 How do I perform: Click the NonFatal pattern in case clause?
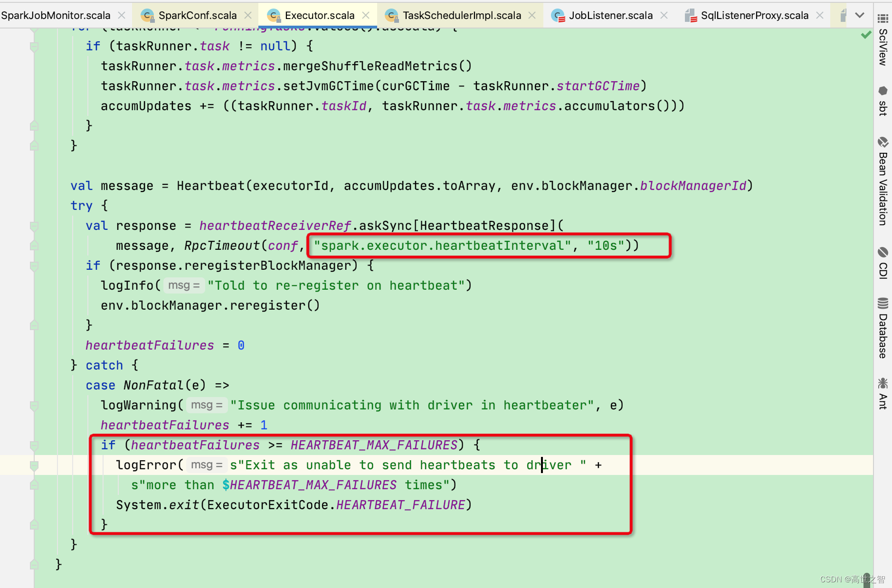(x=153, y=385)
